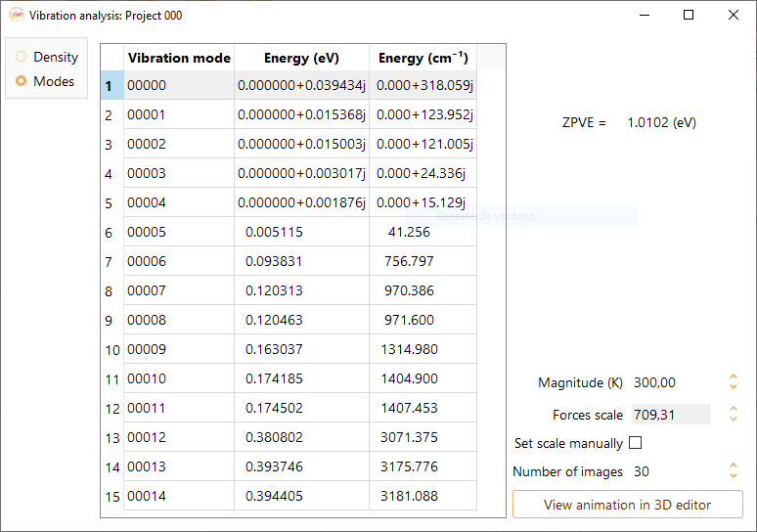Click energy cell 0.093831
Viewport: 757px width, 532px height.
click(x=302, y=261)
